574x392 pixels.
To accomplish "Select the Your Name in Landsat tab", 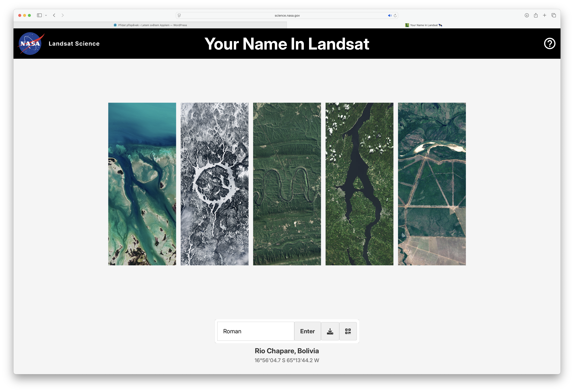I will coord(424,25).
